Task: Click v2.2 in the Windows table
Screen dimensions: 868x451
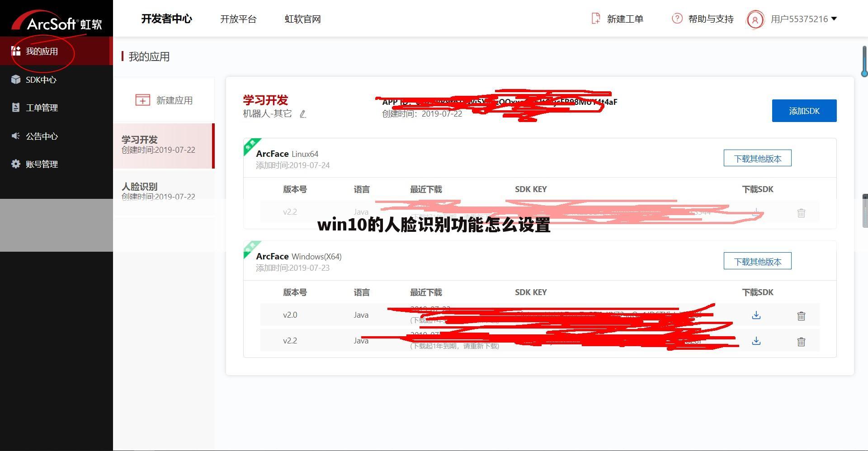Action: 290,341
